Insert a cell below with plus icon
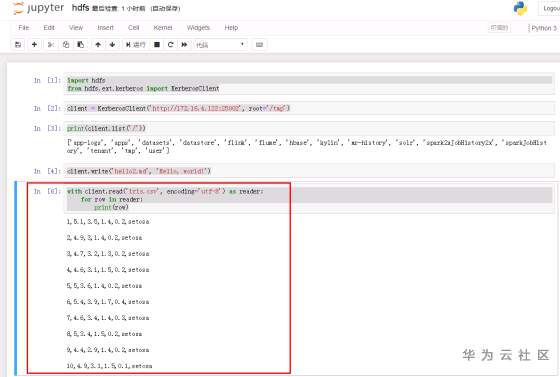 pos(34,45)
